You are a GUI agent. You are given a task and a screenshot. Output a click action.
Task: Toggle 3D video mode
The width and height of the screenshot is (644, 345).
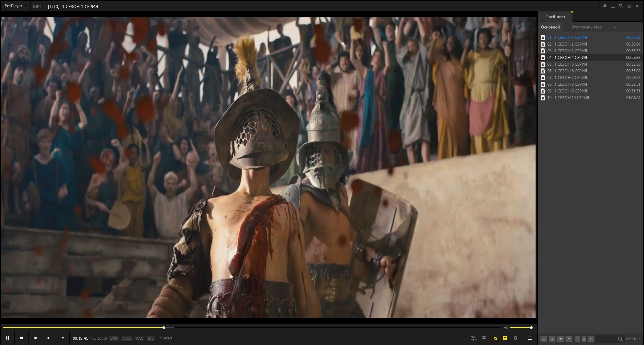(484, 338)
